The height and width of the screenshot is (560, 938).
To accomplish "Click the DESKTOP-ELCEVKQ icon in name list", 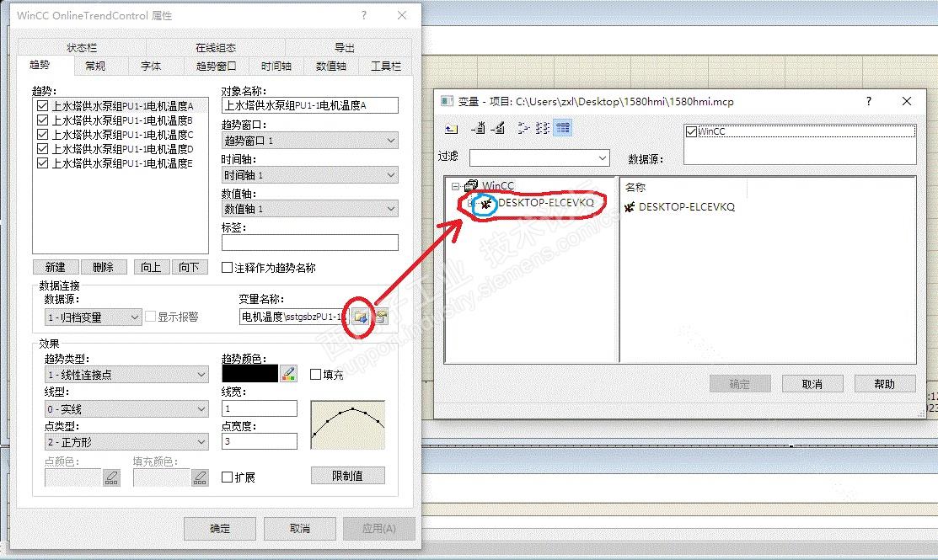I will (x=630, y=207).
